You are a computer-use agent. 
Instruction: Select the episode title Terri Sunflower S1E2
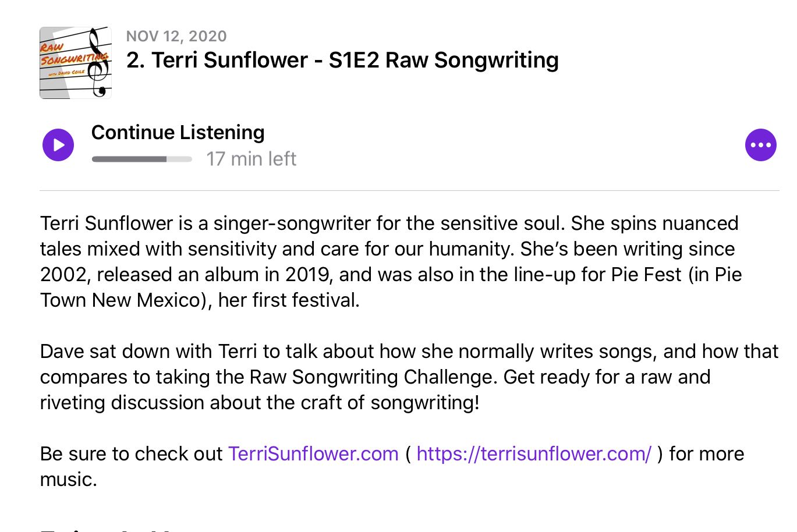pos(342,61)
